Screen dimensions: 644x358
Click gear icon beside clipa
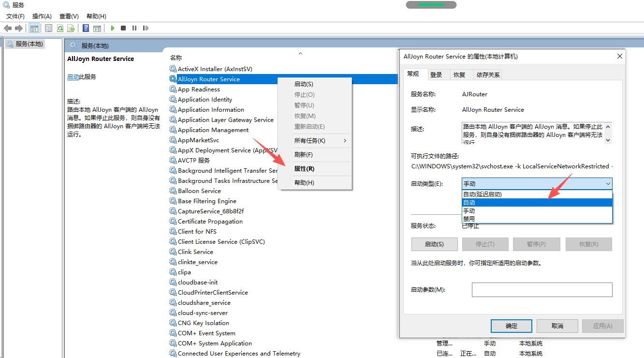click(x=173, y=272)
